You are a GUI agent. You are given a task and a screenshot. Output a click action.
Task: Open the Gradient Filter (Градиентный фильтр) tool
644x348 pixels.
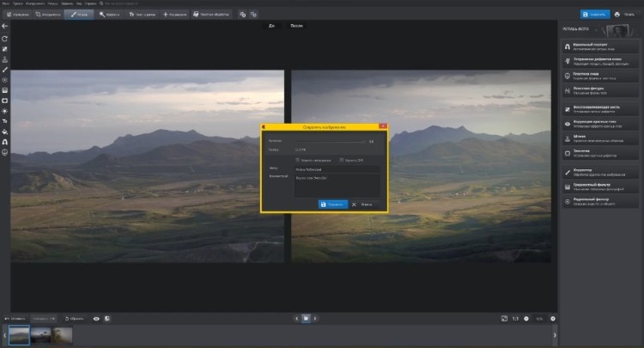[x=592, y=185]
